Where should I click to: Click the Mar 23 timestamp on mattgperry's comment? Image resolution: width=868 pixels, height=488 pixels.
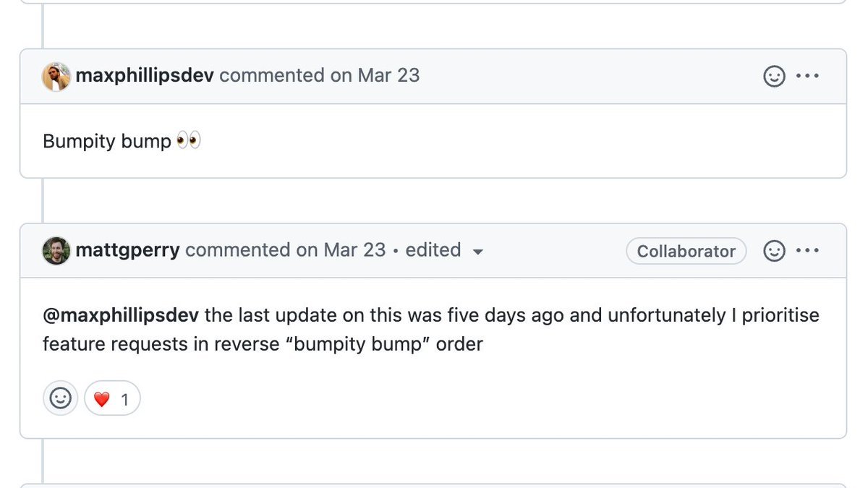[354, 250]
